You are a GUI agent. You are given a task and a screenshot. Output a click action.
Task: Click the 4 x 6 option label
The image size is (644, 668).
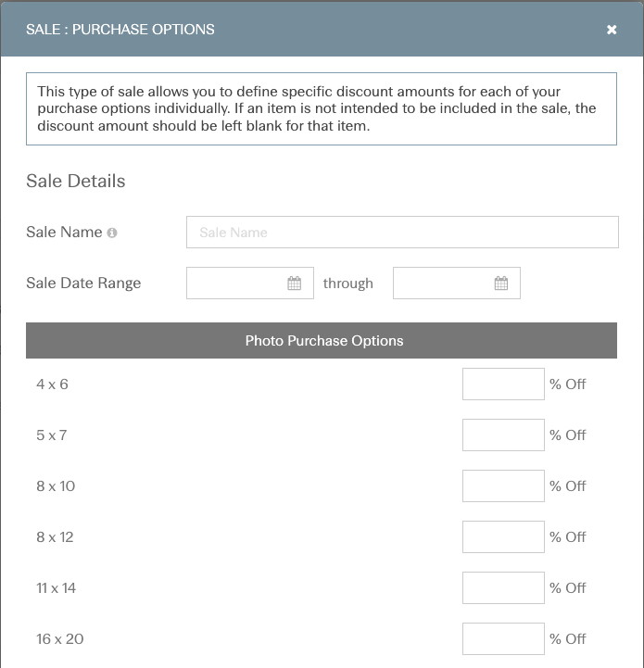[x=52, y=384]
